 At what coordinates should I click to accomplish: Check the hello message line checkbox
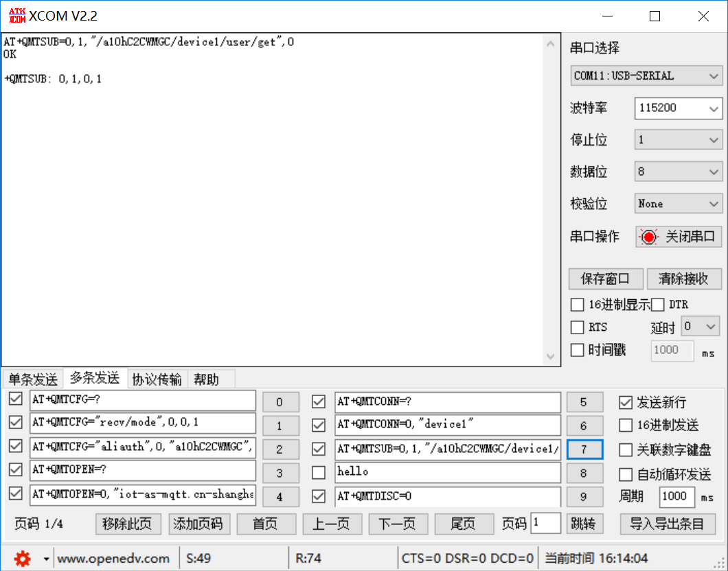click(318, 471)
